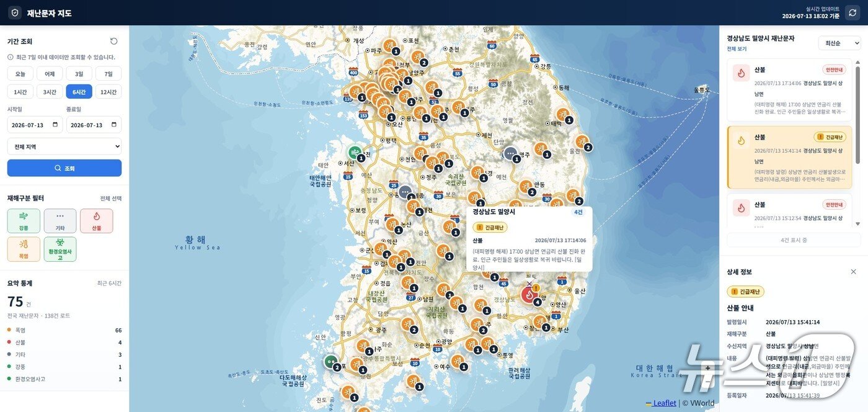Click the 산불 4 statistics row
Viewport: 868px width, 412px height.
tap(64, 342)
